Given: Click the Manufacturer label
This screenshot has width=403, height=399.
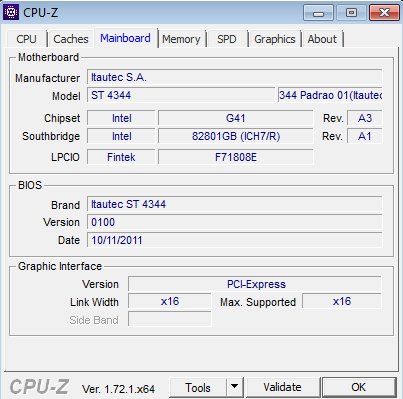Looking at the screenshot, I should point(47,78).
